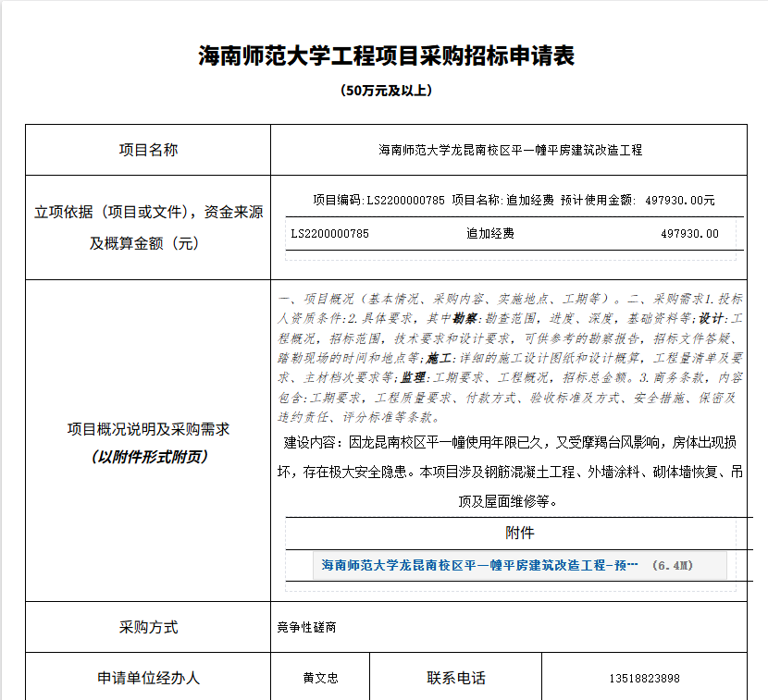Click the procurement method value 竞争性磋商
This screenshot has height=700, width=768.
click(x=306, y=627)
